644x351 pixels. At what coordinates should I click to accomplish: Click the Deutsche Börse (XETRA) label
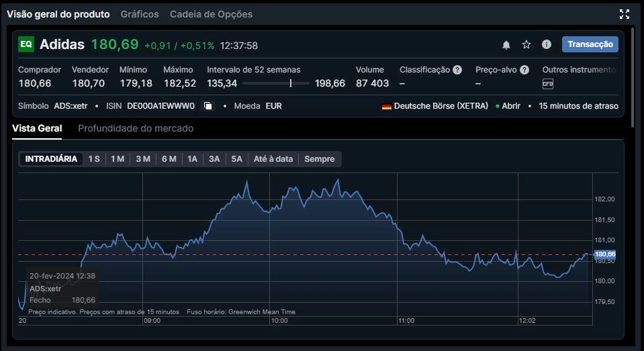coord(441,106)
